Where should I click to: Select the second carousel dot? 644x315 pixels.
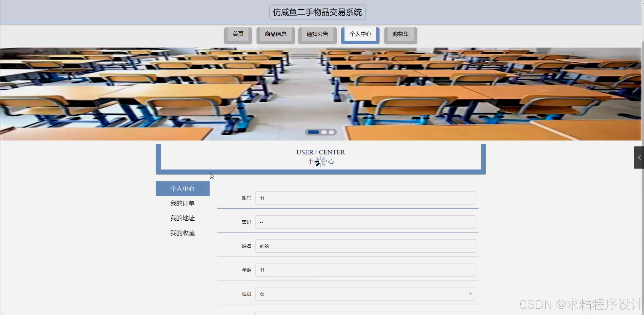324,132
